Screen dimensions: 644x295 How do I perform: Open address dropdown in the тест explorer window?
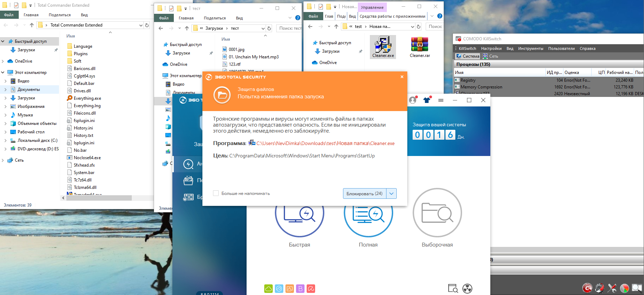pos(263,28)
